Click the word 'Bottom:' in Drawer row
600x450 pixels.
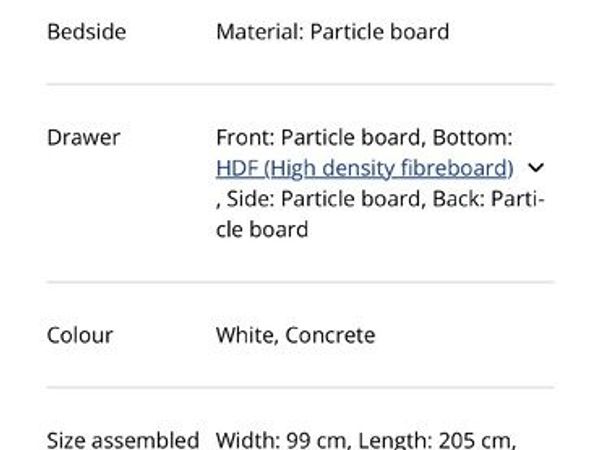click(472, 137)
